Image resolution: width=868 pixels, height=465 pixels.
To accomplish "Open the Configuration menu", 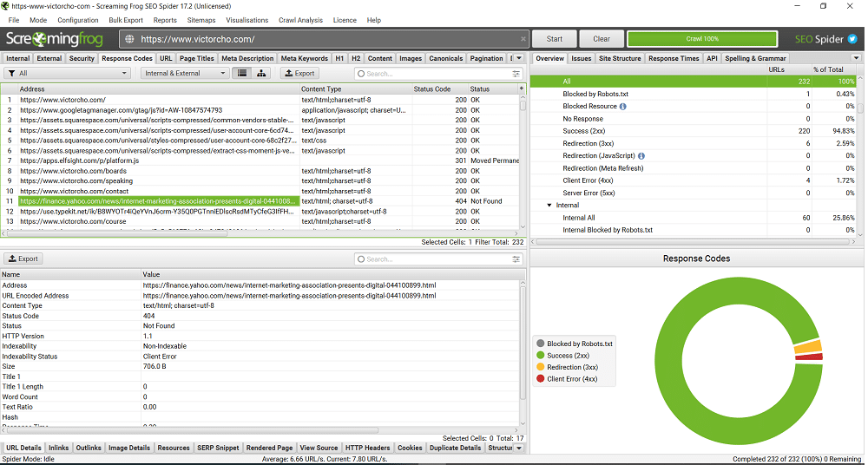I will pos(78,20).
